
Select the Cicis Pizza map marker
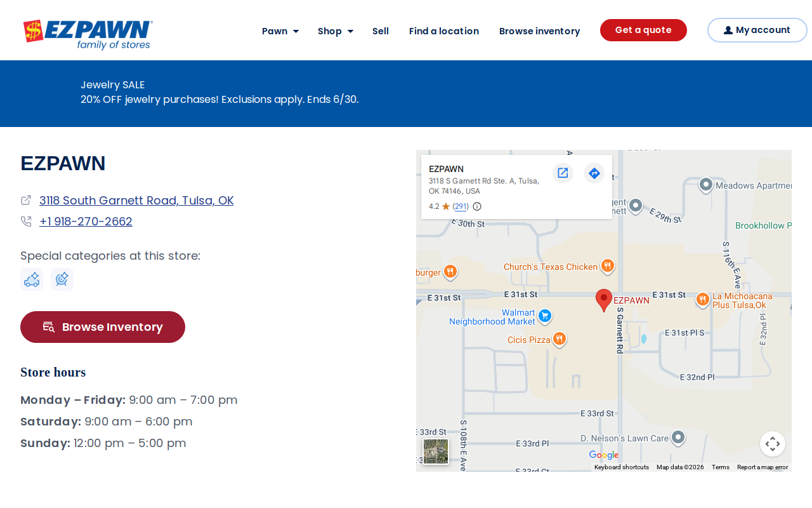click(559, 339)
